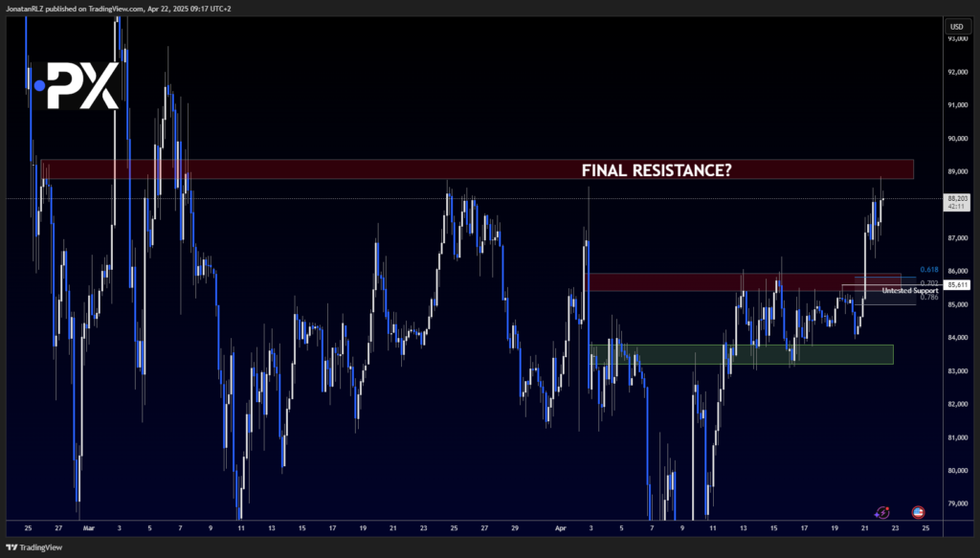Click the 86,000 price axis label

(957, 271)
